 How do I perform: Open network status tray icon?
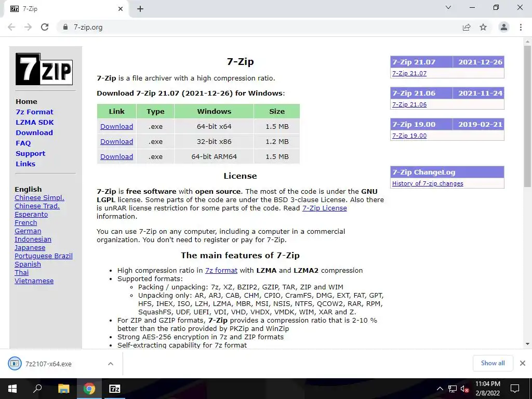(x=453, y=389)
